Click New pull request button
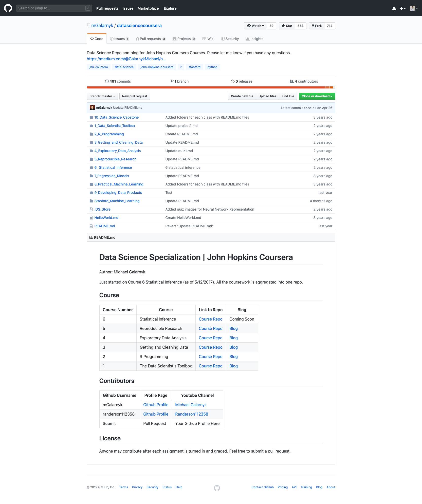Viewport: 422px width, 504px height. 135,96
